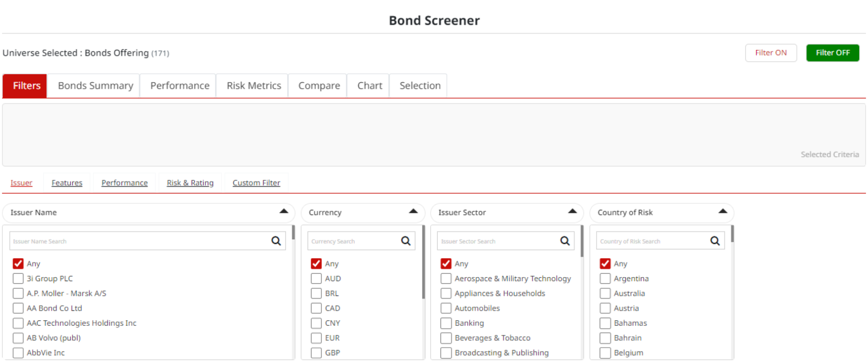This screenshot has width=868, height=361.
Task: Click the Currency search magnifier icon
Action: 406,241
